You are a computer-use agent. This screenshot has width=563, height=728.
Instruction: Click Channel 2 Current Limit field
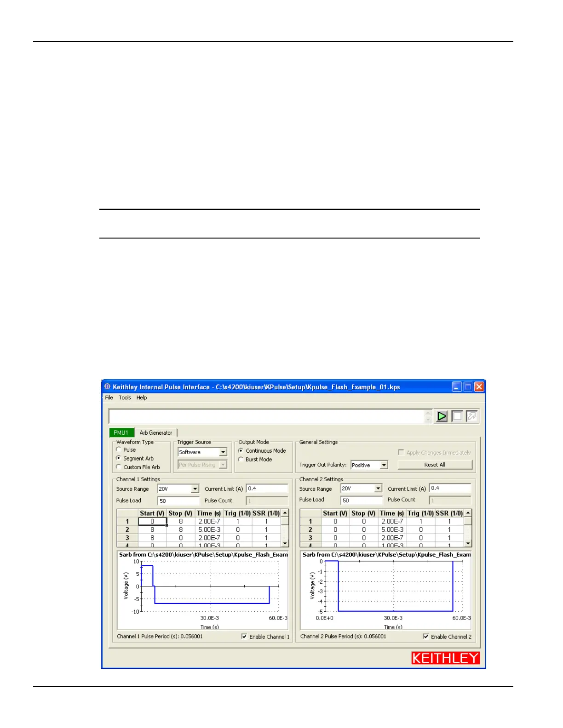pyautogui.click(x=450, y=488)
